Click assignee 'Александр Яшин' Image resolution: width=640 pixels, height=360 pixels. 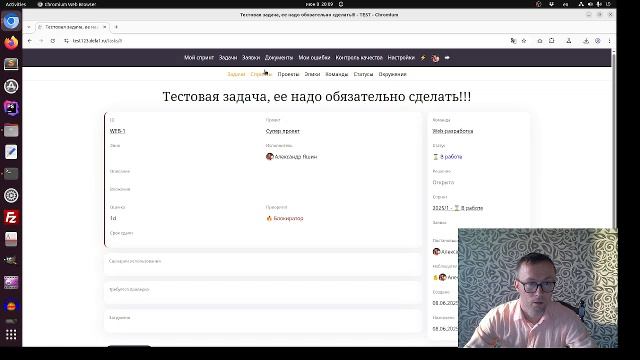[291, 157]
